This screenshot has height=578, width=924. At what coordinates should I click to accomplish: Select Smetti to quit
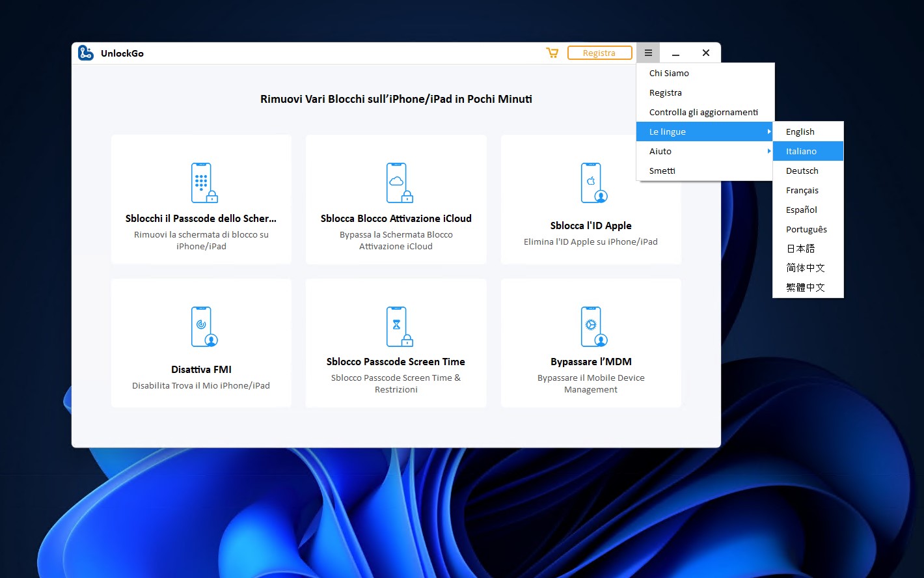pos(705,171)
